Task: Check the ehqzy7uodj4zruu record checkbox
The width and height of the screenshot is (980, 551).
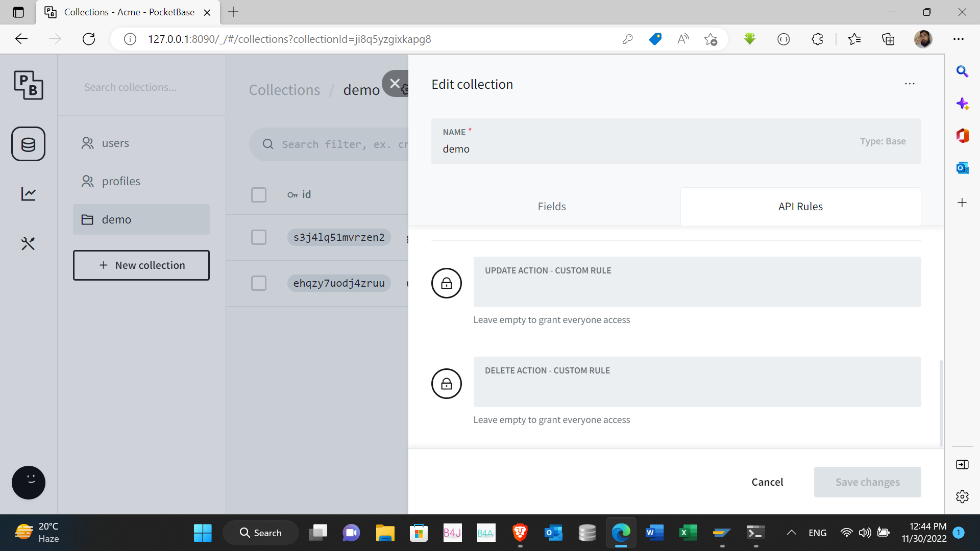Action: pos(259,283)
